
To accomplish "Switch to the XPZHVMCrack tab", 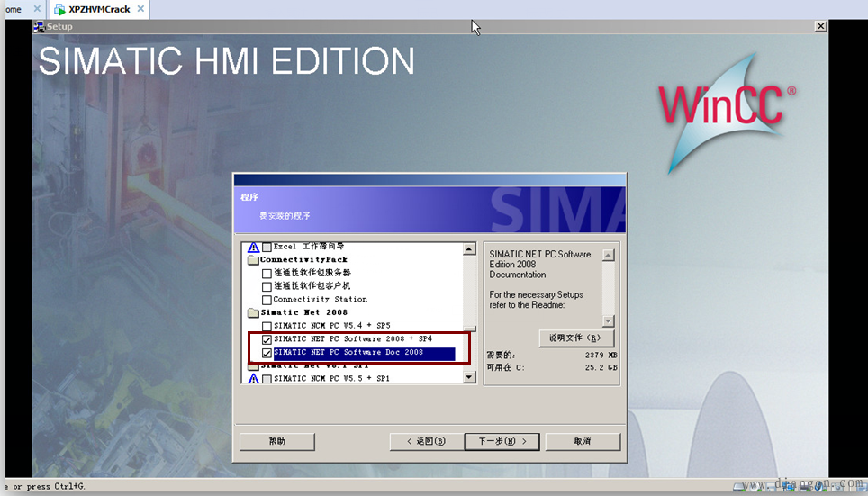I will click(x=99, y=10).
